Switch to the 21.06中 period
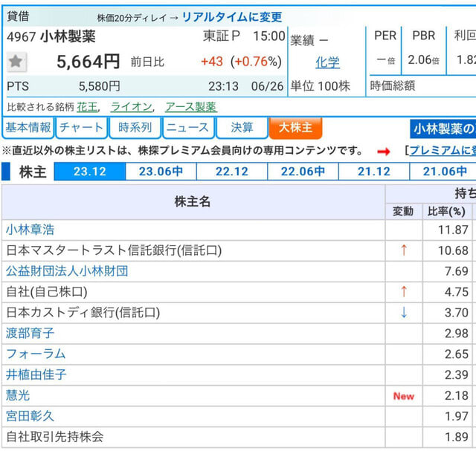The height and width of the screenshot is (451, 476). 443,172
